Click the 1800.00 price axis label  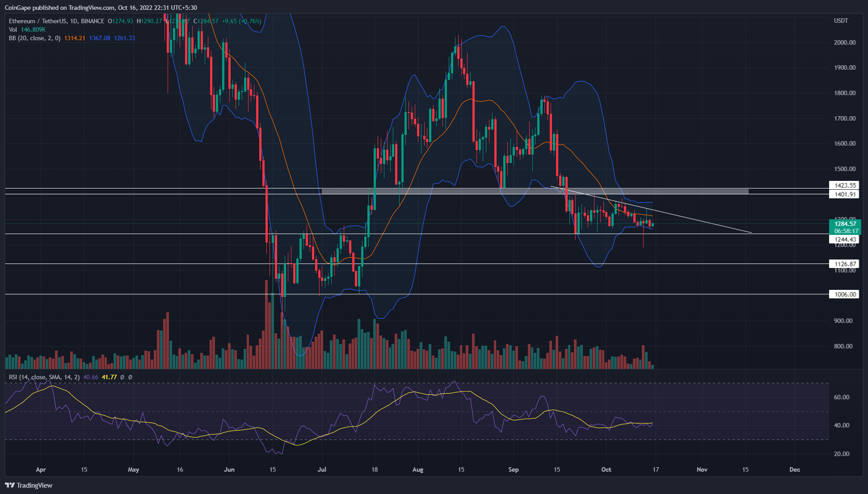845,93
